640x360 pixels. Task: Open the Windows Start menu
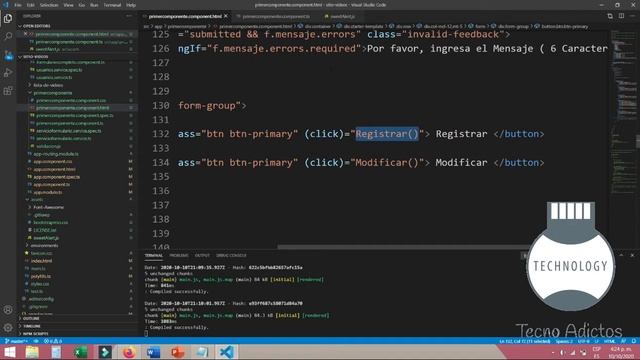pyautogui.click(x=9, y=352)
